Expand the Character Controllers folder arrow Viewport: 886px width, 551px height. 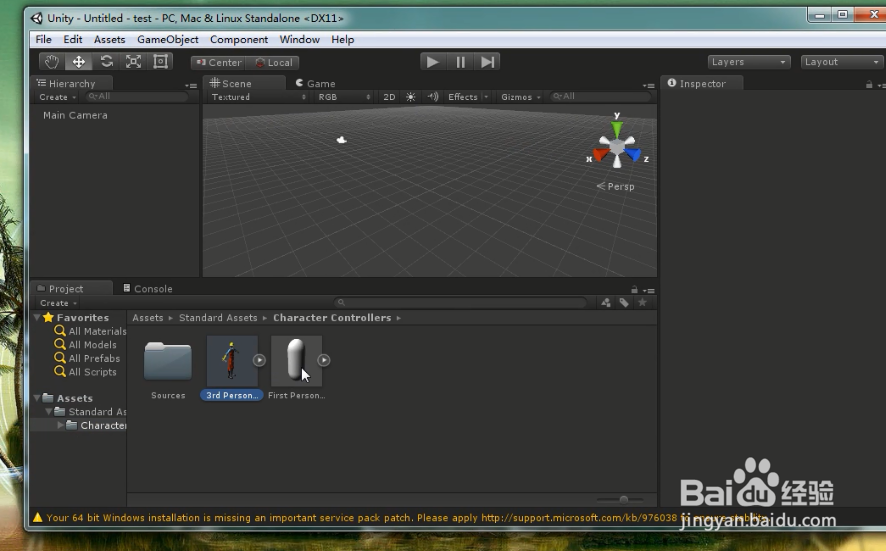pyautogui.click(x=60, y=425)
